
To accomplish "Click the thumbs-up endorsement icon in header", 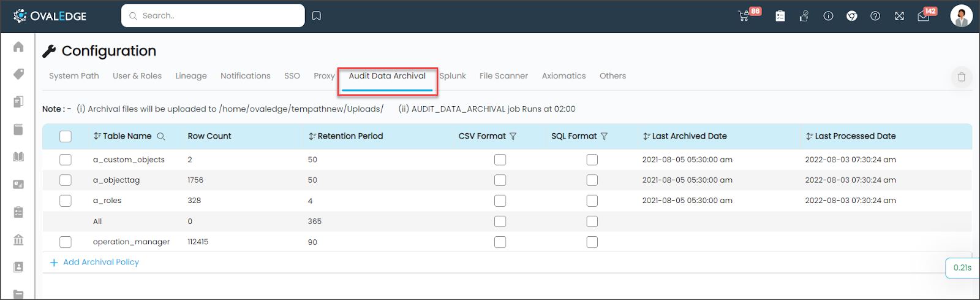I will [x=804, y=16].
